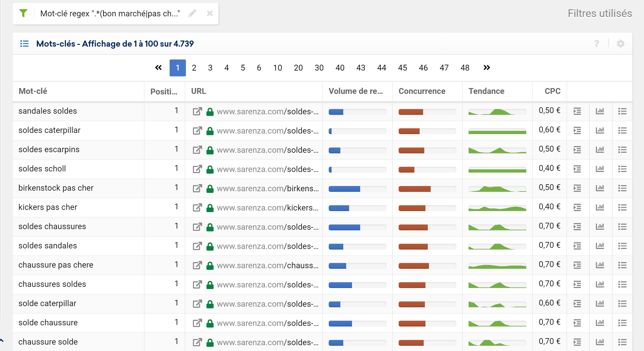
Task: Click the SSL lock icon for kickers pas cher
Action: coord(210,208)
